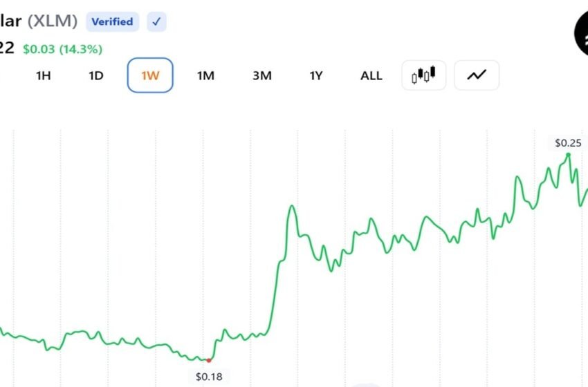
Task: Select the 1H time range
Action: (x=44, y=76)
